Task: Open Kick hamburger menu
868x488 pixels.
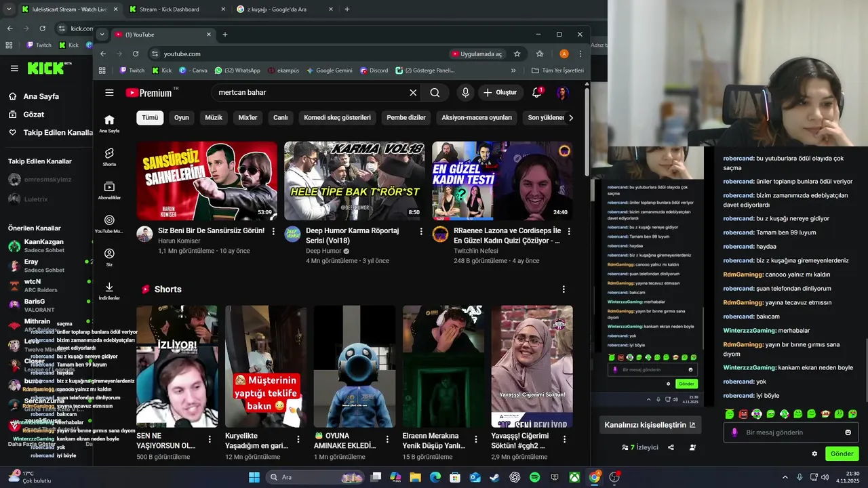Action: 14,68
